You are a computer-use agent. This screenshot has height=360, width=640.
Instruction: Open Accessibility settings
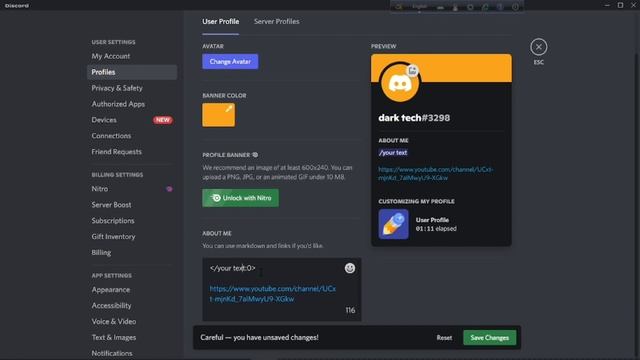(x=132, y=306)
